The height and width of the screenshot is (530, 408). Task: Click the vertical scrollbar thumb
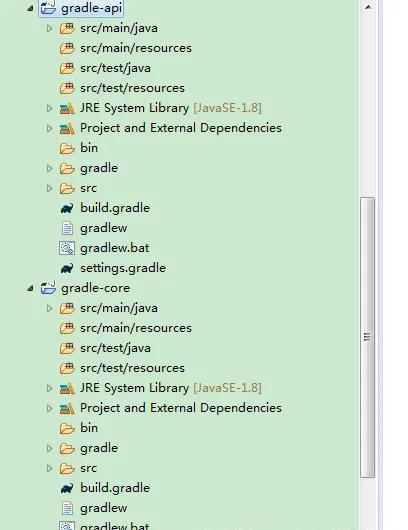coord(367,337)
